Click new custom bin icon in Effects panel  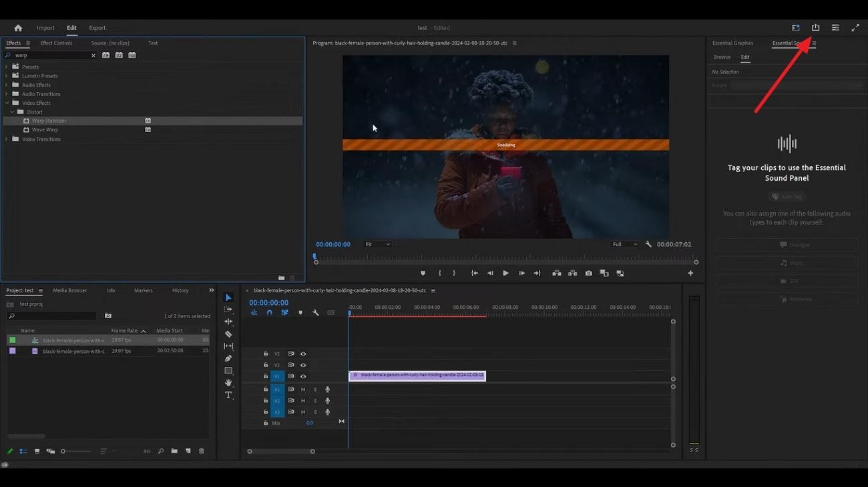(282, 278)
